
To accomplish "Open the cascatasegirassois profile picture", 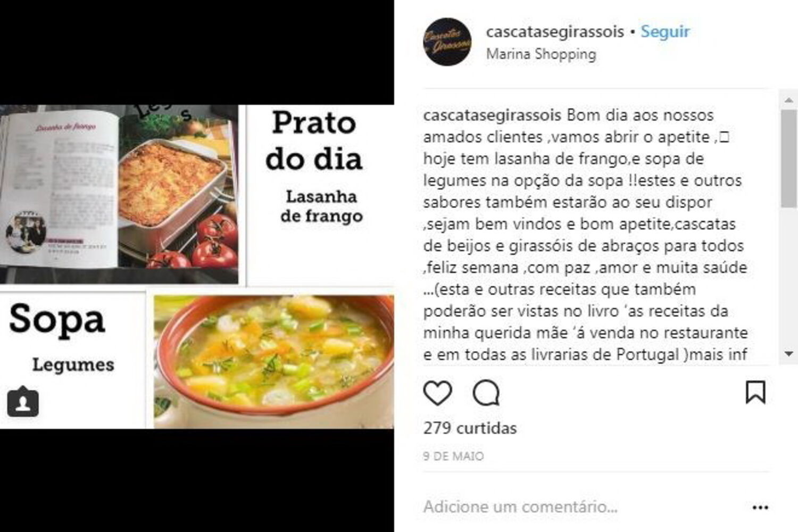I will pyautogui.click(x=447, y=42).
